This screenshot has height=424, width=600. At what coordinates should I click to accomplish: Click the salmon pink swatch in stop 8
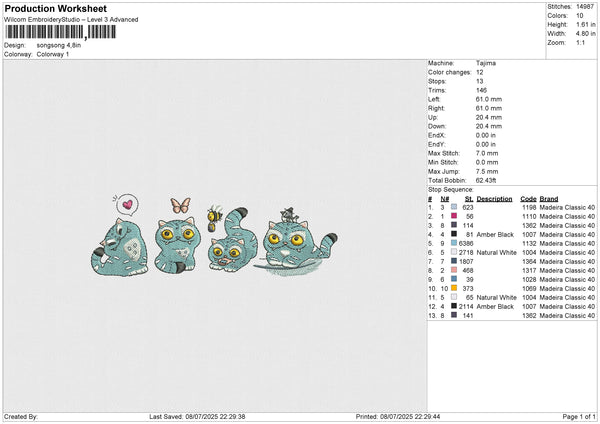(455, 270)
